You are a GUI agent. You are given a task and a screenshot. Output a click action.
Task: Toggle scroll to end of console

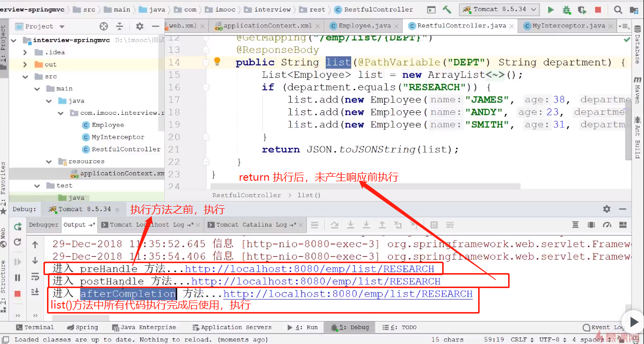pyautogui.click(x=35, y=292)
